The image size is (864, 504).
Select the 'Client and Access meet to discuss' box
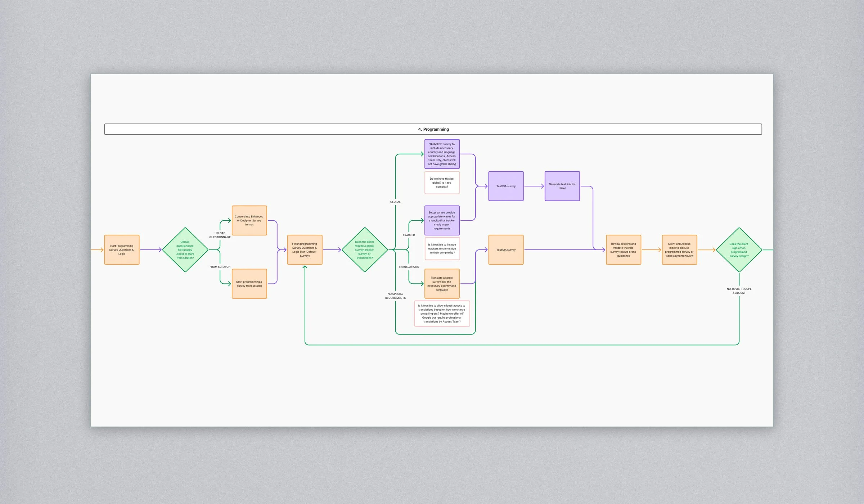point(680,250)
